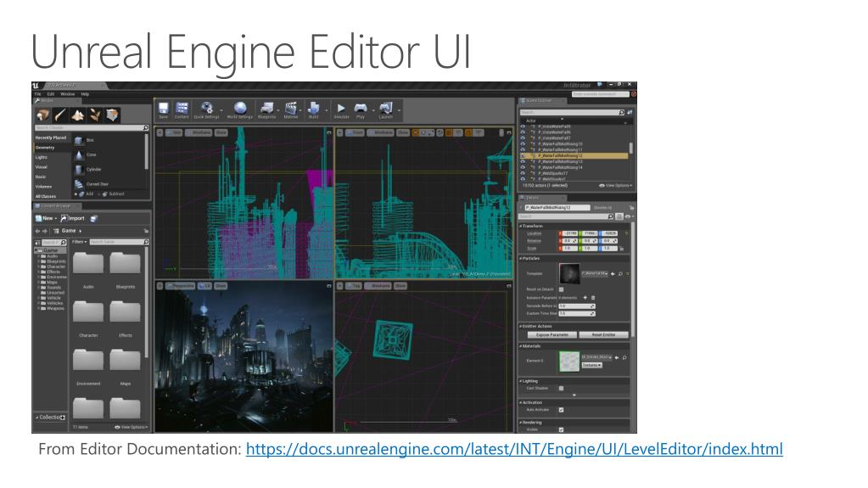868x488 pixels.
Task: Click the Save All icon next to Import
Action: point(94,218)
